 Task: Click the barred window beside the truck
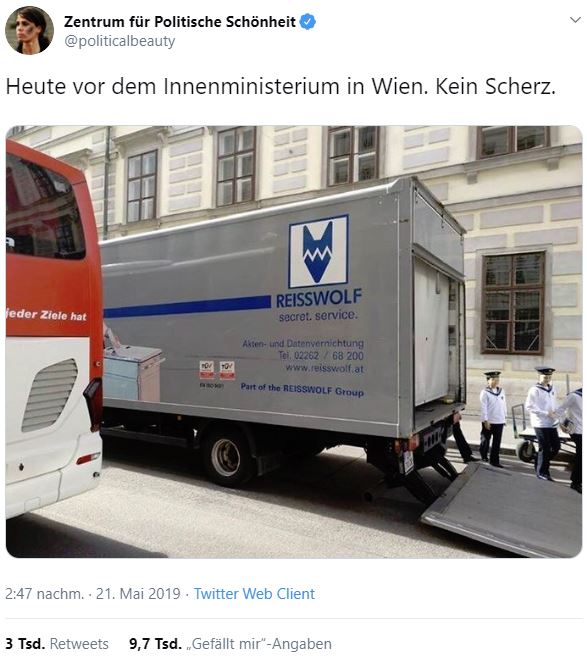tap(513, 302)
